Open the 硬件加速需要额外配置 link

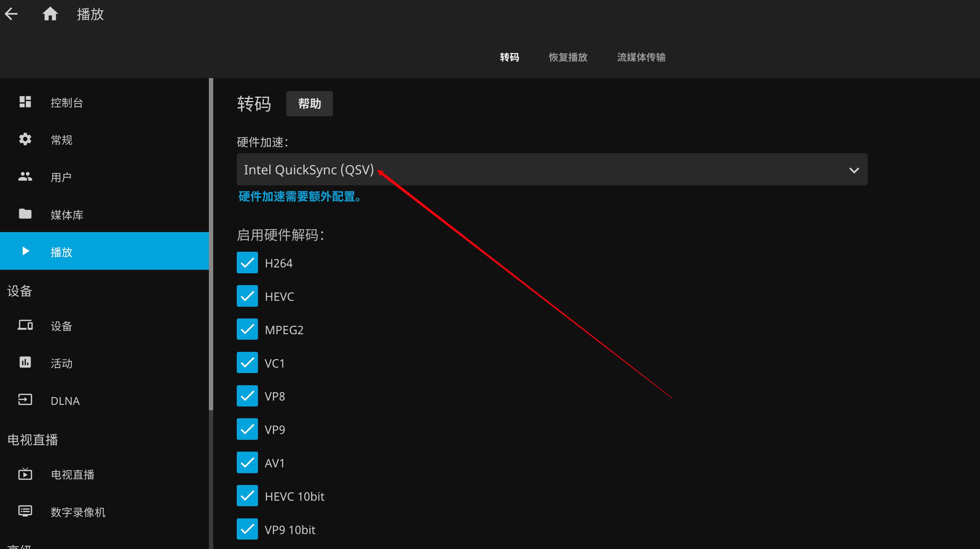(300, 196)
